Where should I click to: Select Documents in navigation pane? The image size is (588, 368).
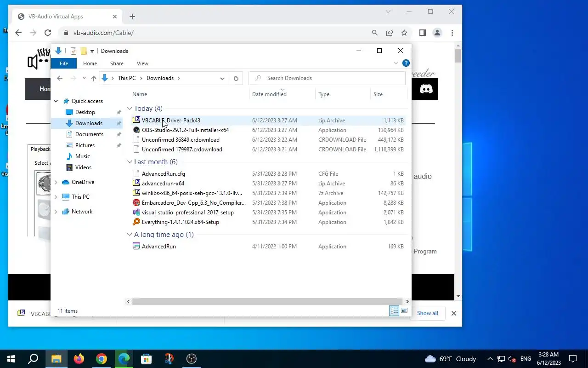pos(89,134)
